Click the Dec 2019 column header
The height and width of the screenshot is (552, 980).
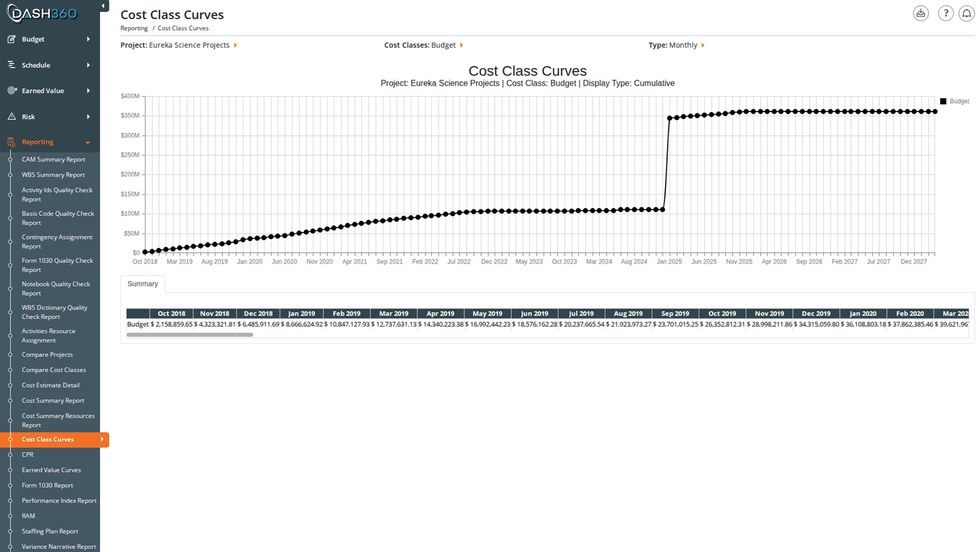pos(816,314)
